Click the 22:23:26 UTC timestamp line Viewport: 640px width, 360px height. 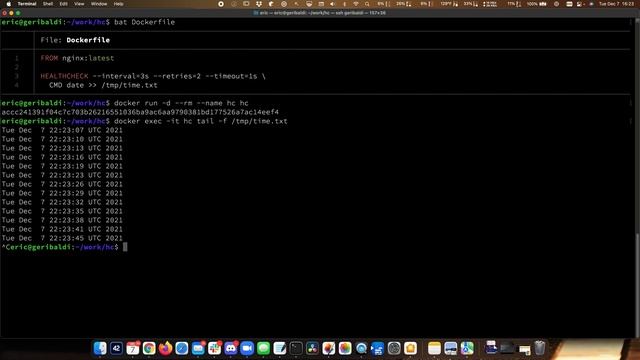pos(62,184)
